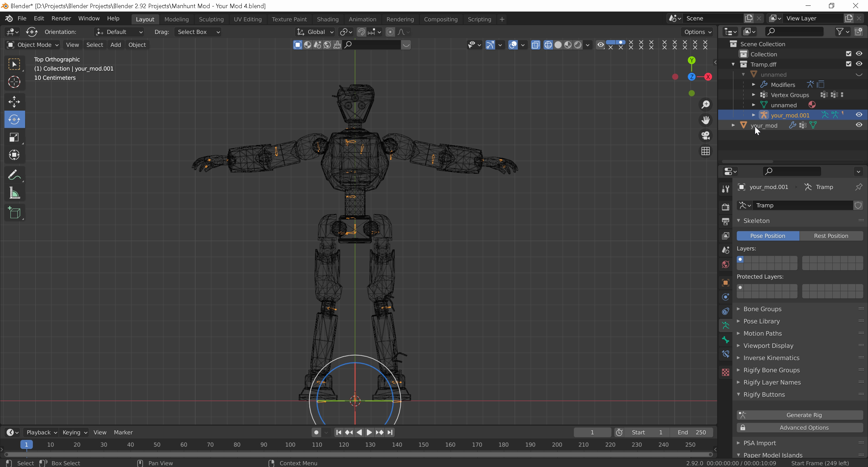The height and width of the screenshot is (467, 868).
Task: Activate the Measure tool
Action: point(14,193)
